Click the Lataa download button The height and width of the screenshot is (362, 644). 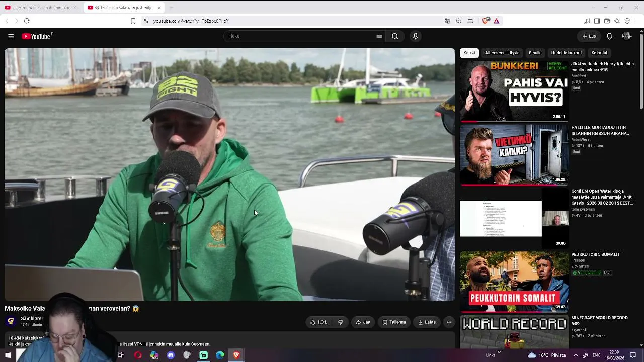point(427,322)
